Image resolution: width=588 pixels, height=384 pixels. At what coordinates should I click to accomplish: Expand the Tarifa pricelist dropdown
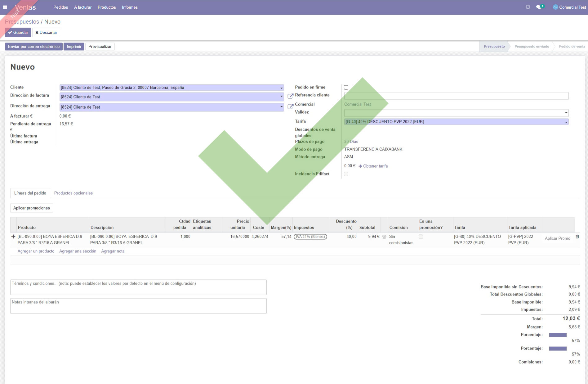(x=566, y=122)
